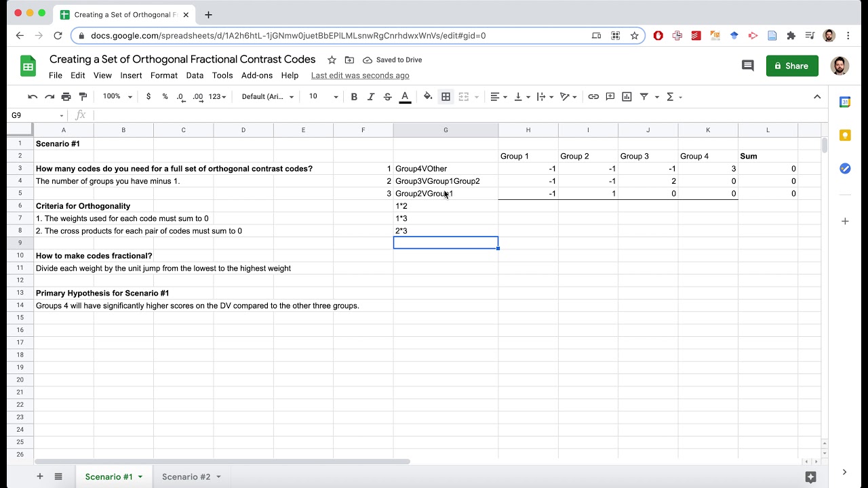Screen dimensions: 868x488
Task: Open the font family dropdown
Action: pos(268,97)
